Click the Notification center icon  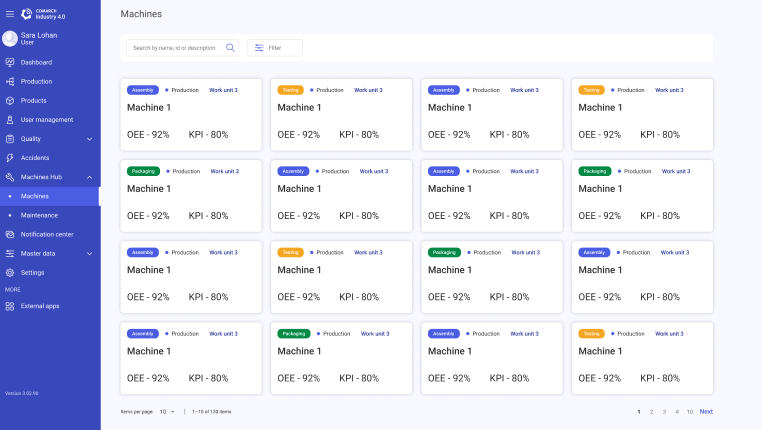[x=10, y=234]
